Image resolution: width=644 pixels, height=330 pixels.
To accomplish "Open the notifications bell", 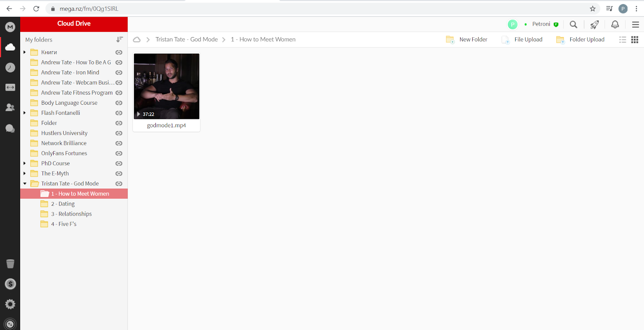I will point(615,25).
